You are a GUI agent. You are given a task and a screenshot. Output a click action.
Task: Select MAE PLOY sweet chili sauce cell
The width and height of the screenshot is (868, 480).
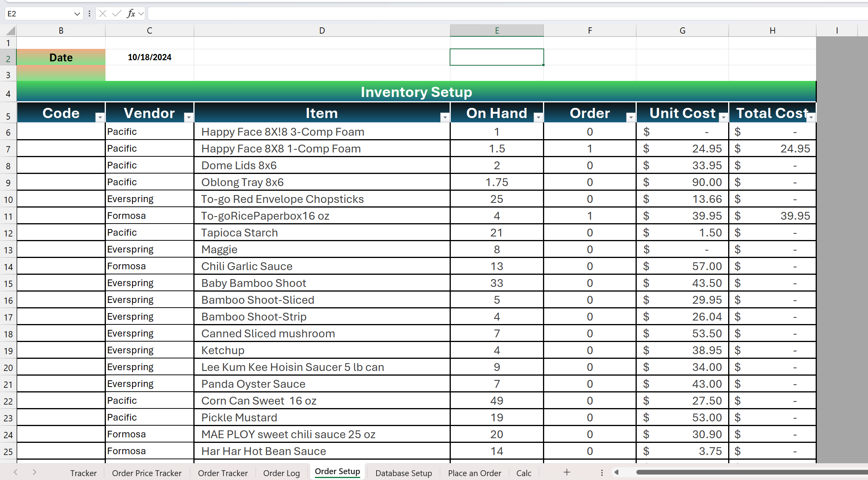[x=322, y=434]
